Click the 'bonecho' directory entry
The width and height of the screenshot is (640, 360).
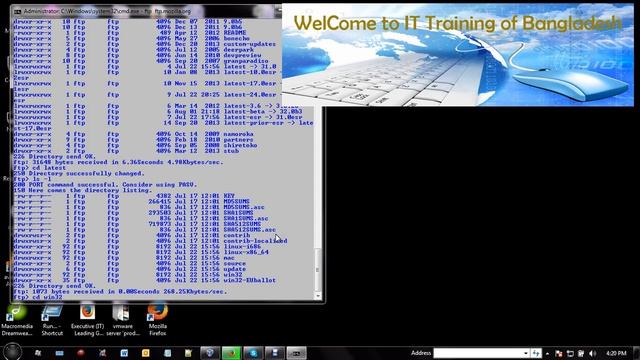[237, 38]
